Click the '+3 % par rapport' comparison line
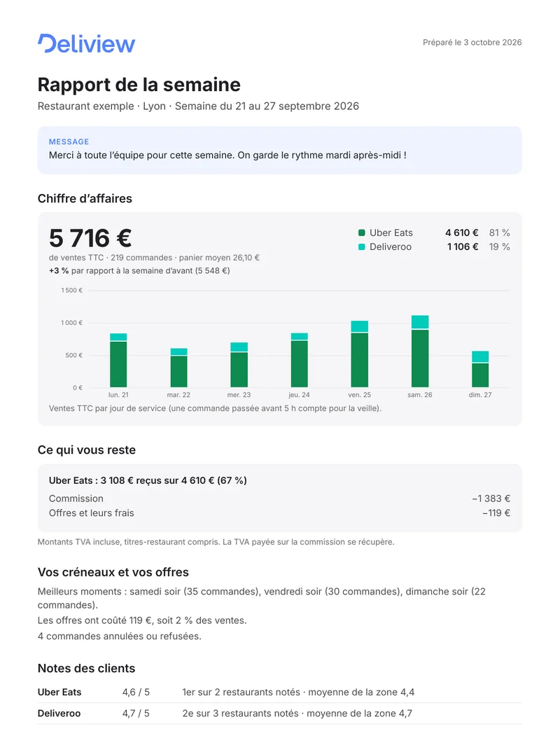 click(x=139, y=271)
